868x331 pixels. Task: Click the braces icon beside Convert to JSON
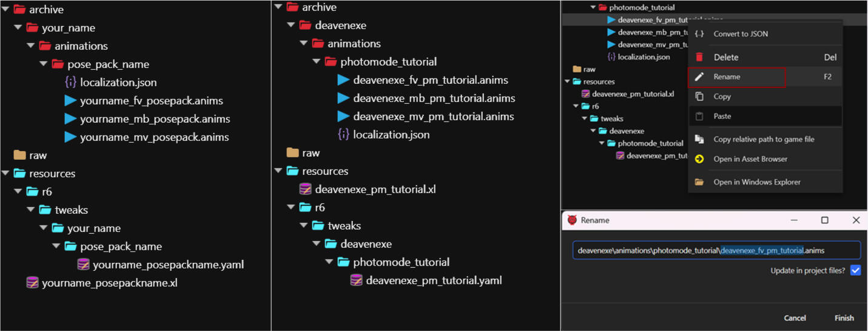699,34
